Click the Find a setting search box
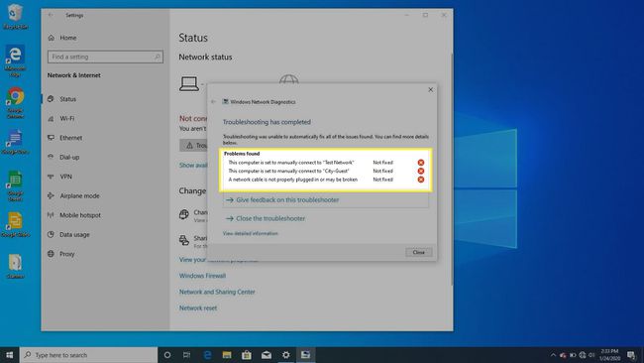This screenshot has height=363, width=644. click(x=105, y=57)
